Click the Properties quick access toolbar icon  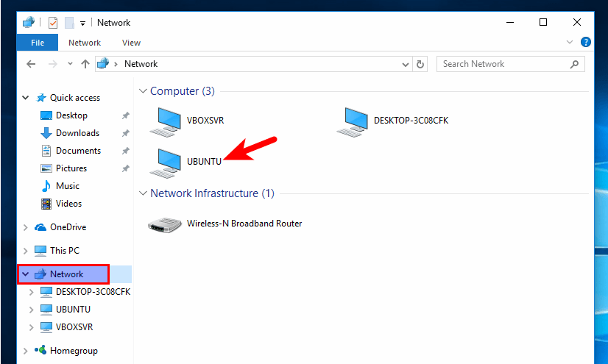point(53,23)
